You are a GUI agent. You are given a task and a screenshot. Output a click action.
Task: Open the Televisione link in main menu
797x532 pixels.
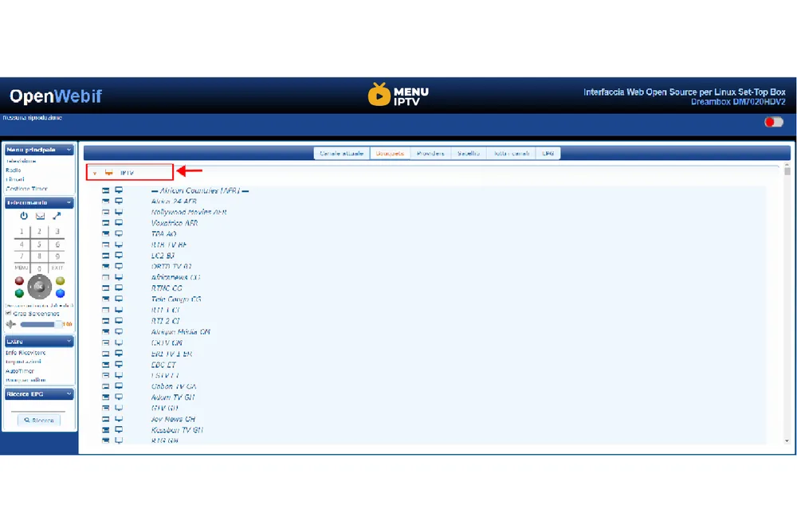[21, 161]
